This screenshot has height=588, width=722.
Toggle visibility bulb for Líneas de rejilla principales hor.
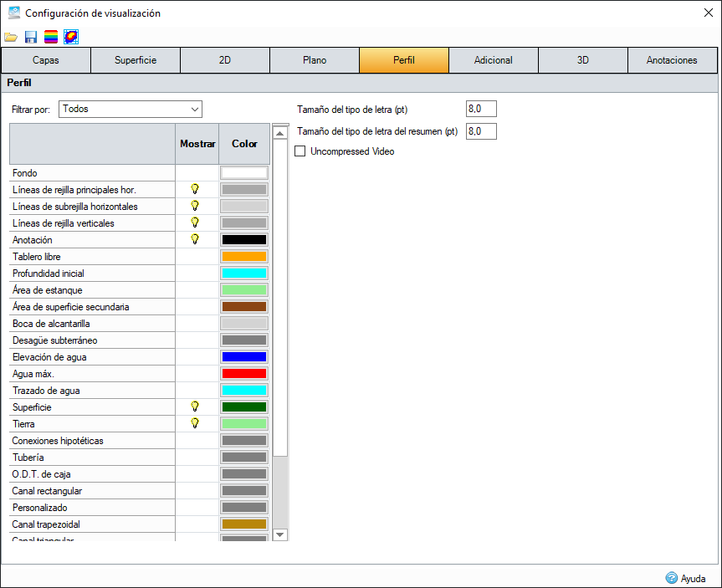click(195, 189)
